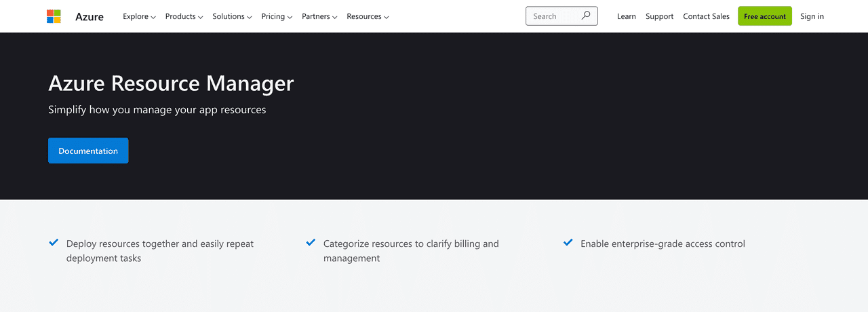Open the Solutions dropdown
This screenshot has height=312, width=868.
[x=232, y=16]
